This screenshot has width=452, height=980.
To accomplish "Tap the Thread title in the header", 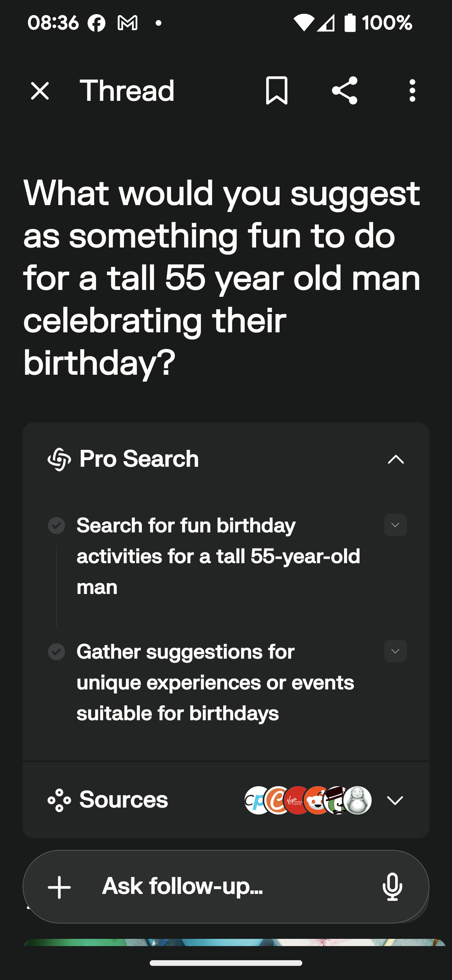I will click(x=127, y=91).
